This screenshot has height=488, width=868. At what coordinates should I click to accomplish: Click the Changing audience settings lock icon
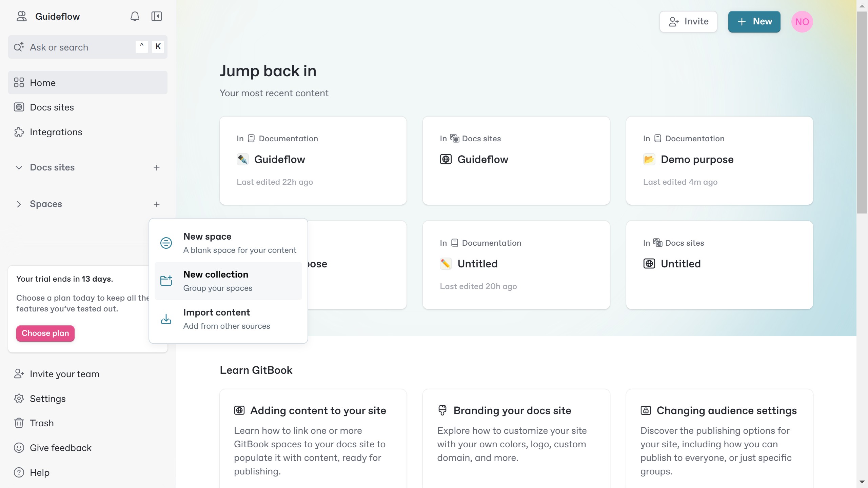tap(646, 410)
